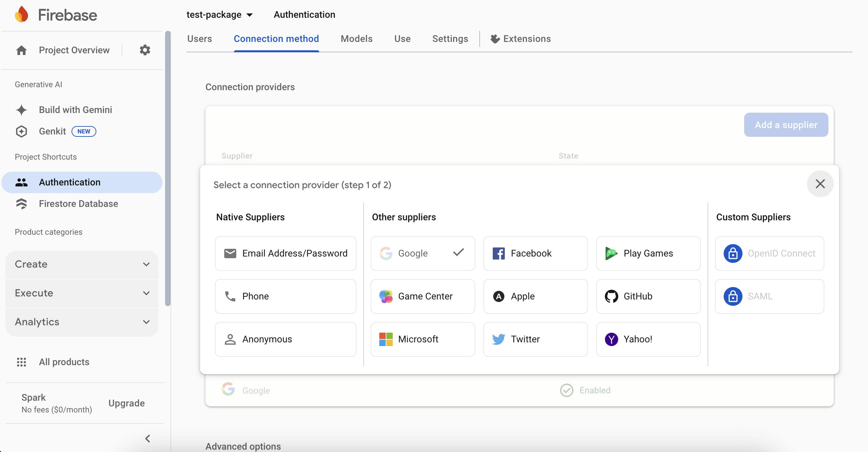Click the Authentication people icon
This screenshot has width=868, height=452.
click(21, 182)
